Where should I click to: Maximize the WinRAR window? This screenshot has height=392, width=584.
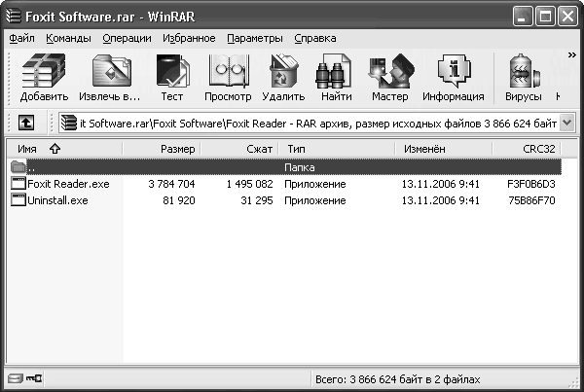[x=546, y=16]
